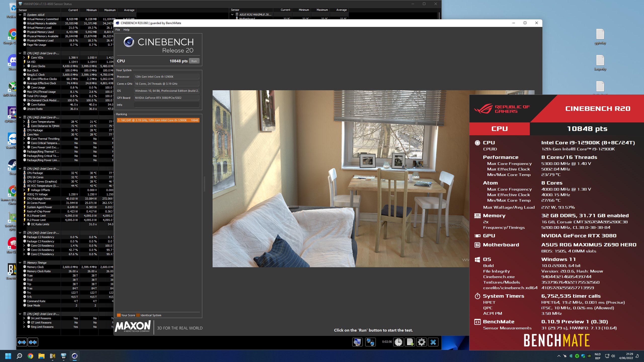The width and height of the screenshot is (644, 362).
Task: Click first Minimum column header in HWiNFO
Action: [89, 10]
